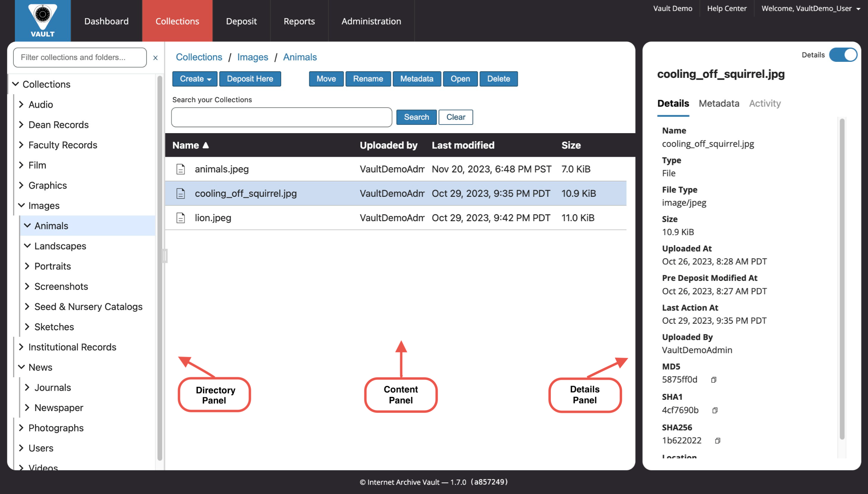Clear the folder filter with the x icon
This screenshot has width=868, height=494.
(x=155, y=57)
